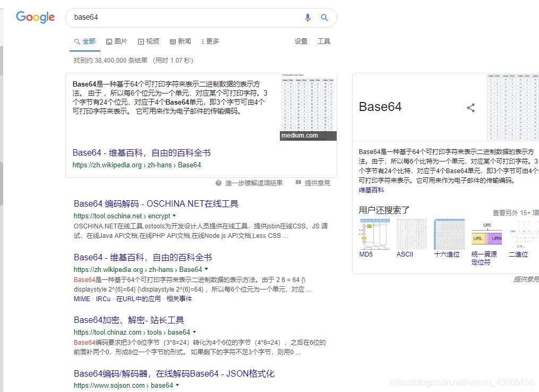
Task: Expand www.sojson.com URL dropdown arrow
Action: coord(177,385)
